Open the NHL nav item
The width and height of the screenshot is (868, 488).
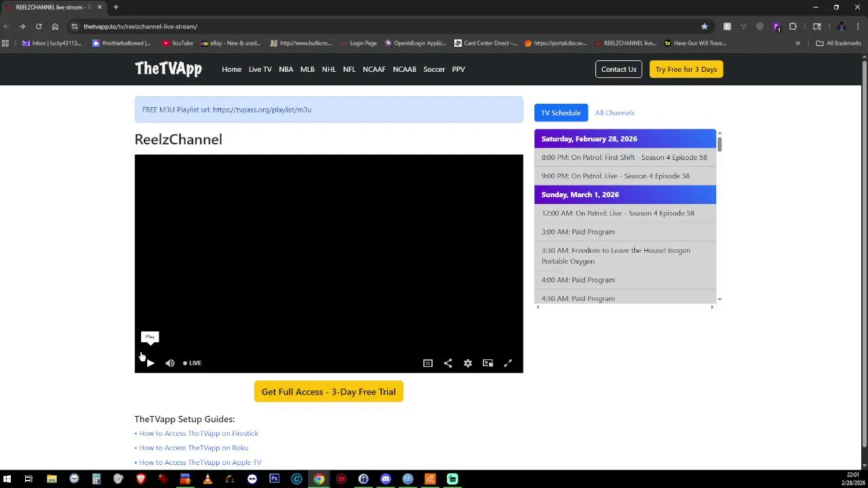tap(329, 69)
